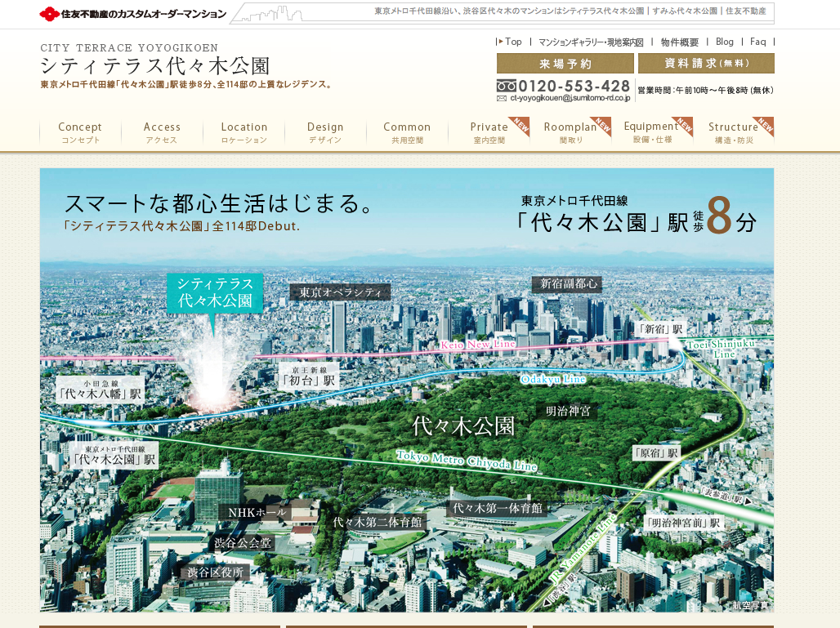
Task: Open the Access navigation item
Action: (x=162, y=132)
